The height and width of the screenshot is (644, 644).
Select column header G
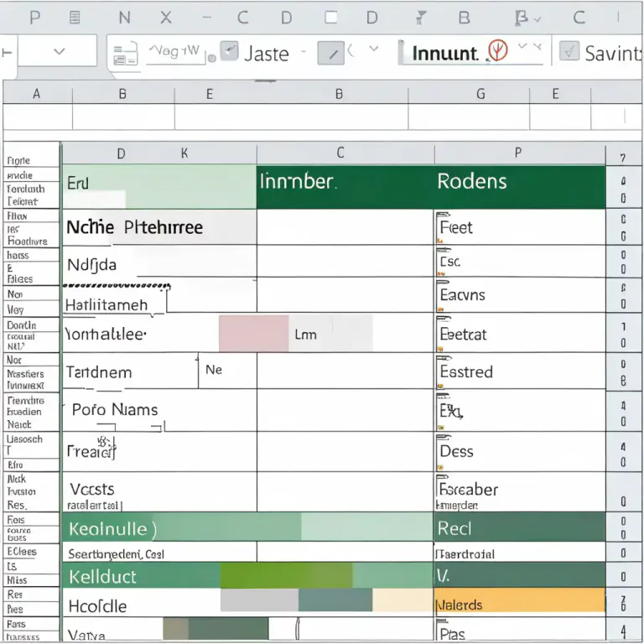[480, 94]
